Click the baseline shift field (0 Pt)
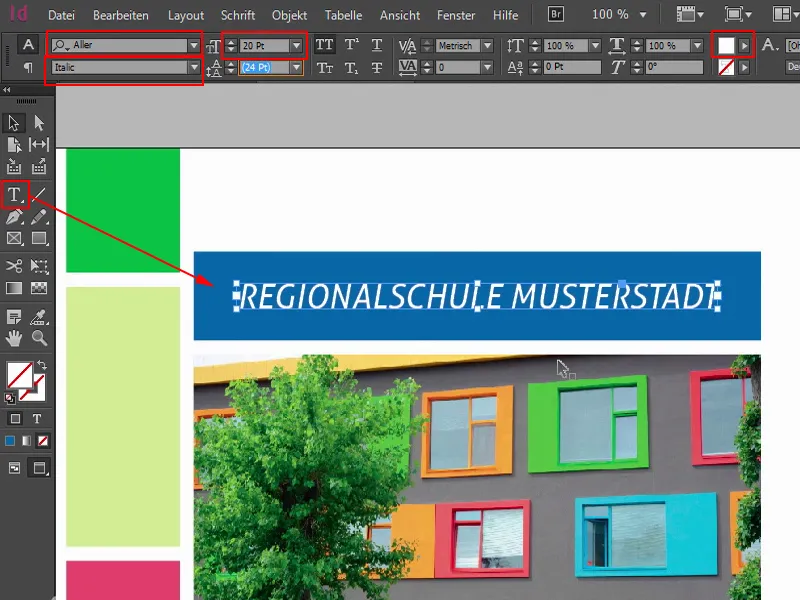Viewport: 800px width, 600px height. (571, 67)
